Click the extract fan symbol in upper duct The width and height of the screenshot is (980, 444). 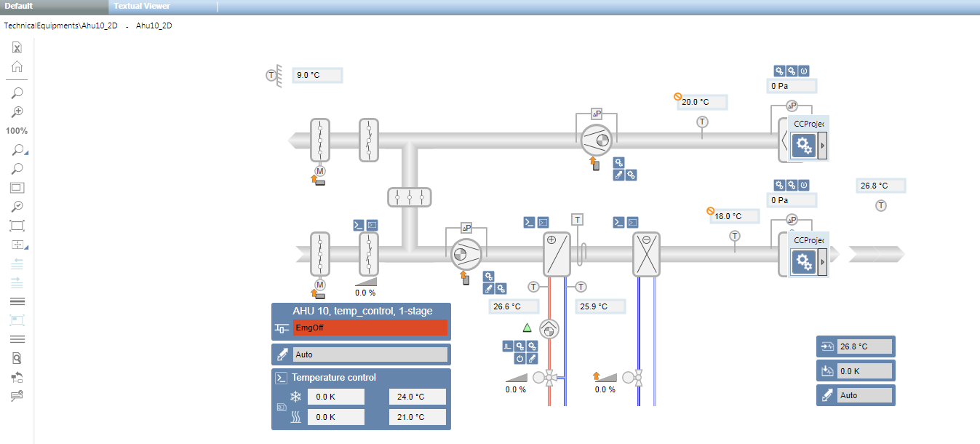(x=596, y=138)
